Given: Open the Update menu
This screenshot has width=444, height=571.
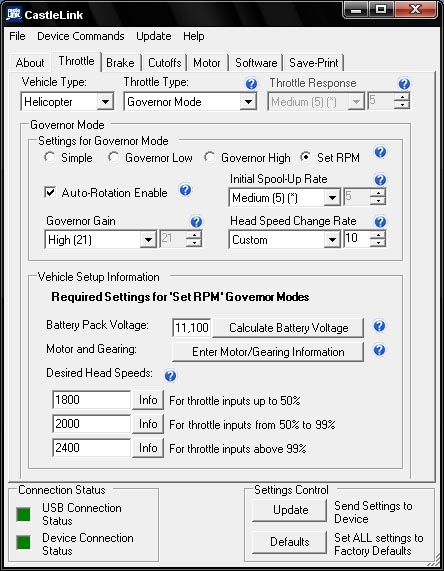Looking at the screenshot, I should [154, 36].
